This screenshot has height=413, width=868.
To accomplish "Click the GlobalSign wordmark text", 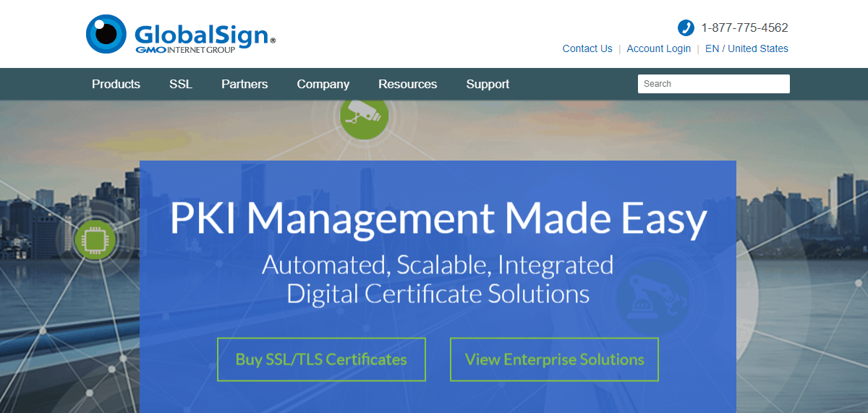I will pyautogui.click(x=202, y=35).
